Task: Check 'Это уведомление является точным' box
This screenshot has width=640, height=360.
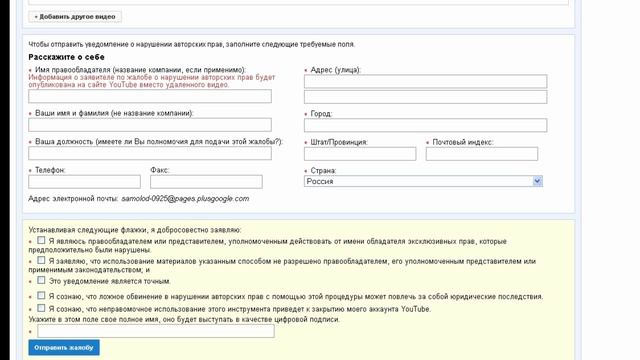Action: click(41, 280)
